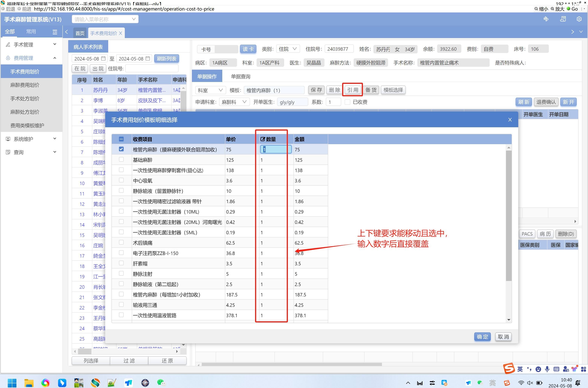
Task: Open File Explorer in the taskbar
Action: [x=29, y=383]
